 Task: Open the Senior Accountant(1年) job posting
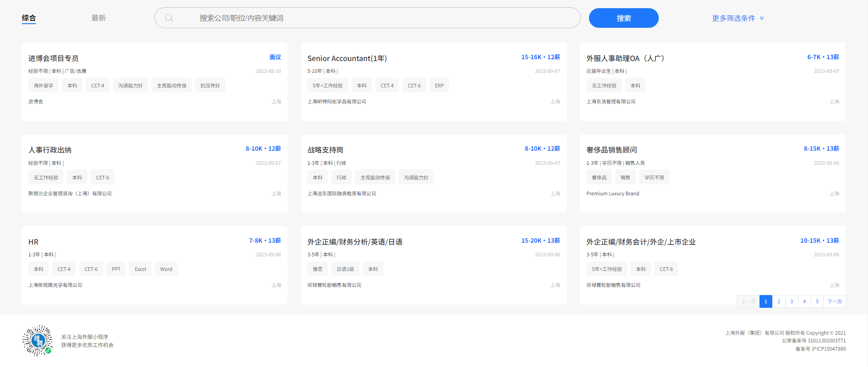pos(347,58)
